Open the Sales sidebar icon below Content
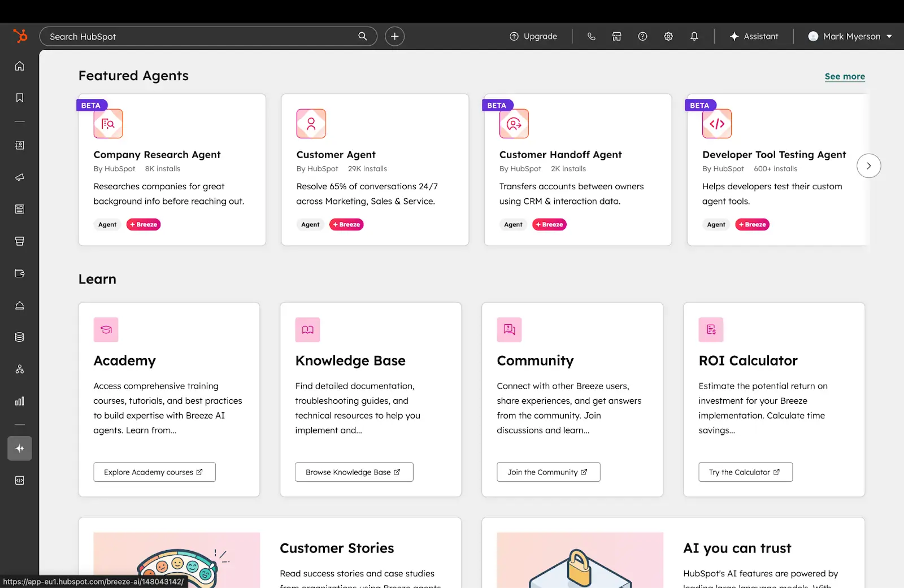Screen dimensions: 904x588 click(20, 241)
